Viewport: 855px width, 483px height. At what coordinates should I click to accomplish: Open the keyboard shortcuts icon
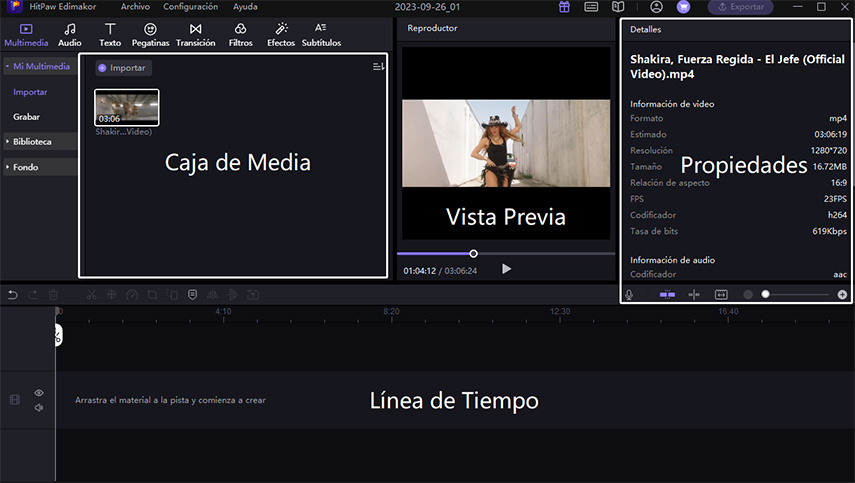coord(591,7)
